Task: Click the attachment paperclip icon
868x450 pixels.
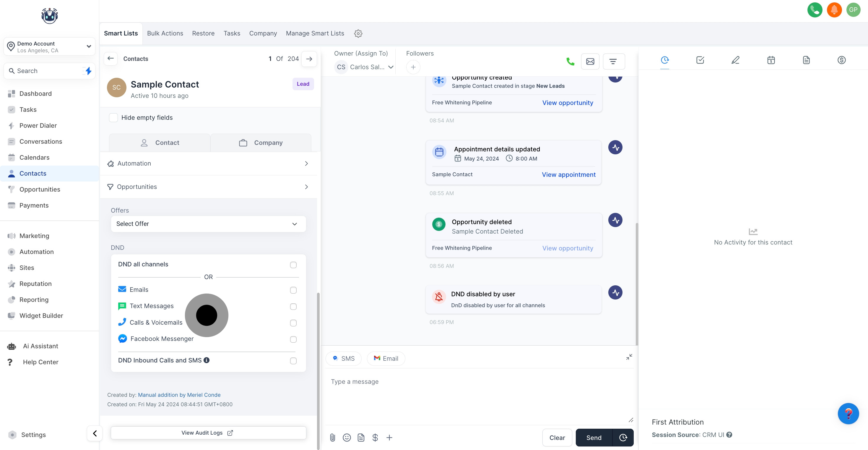Action: tap(332, 438)
